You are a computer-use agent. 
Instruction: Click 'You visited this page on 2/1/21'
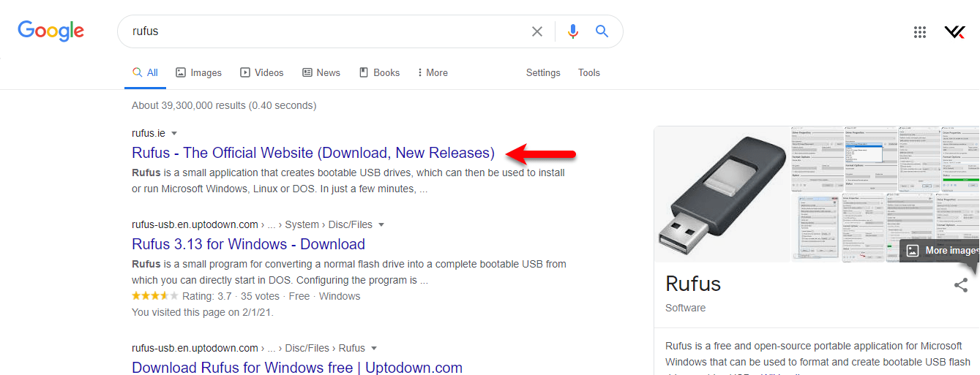pos(203,312)
